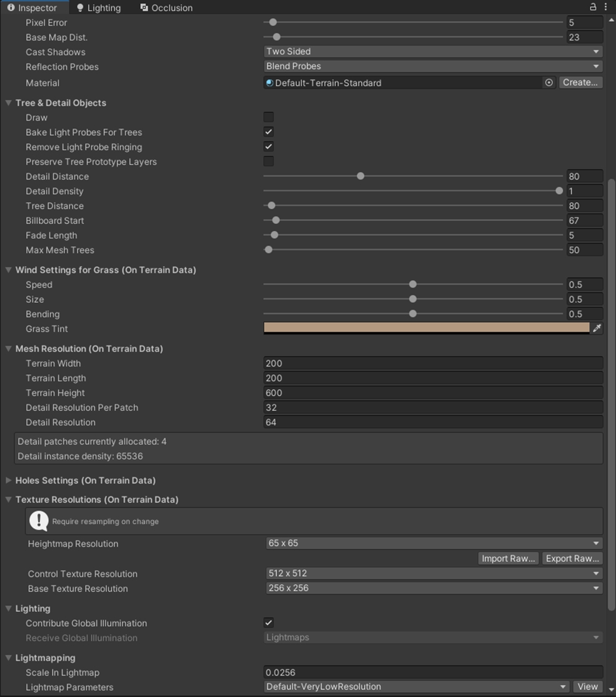Collapse the Tree & Detail Objects section
The width and height of the screenshot is (616, 697).
click(9, 103)
